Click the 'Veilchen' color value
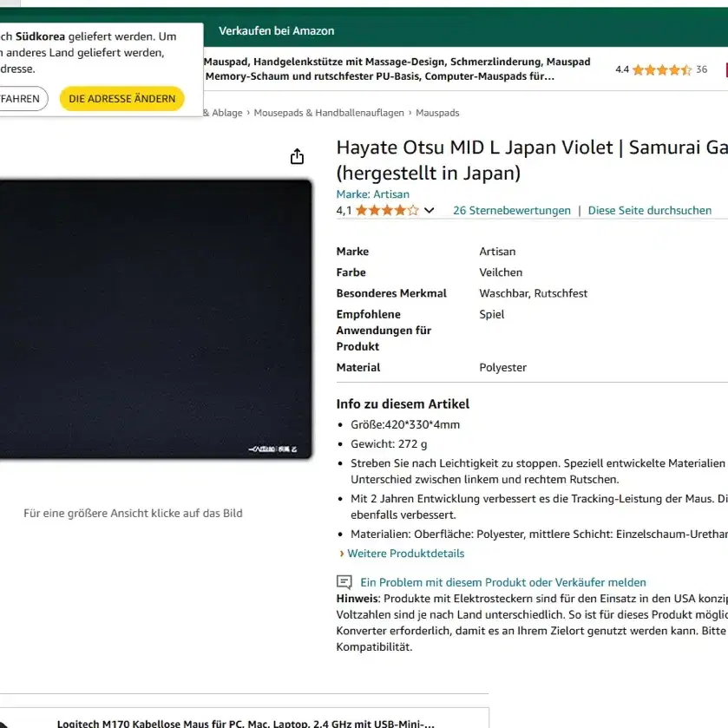 [501, 272]
